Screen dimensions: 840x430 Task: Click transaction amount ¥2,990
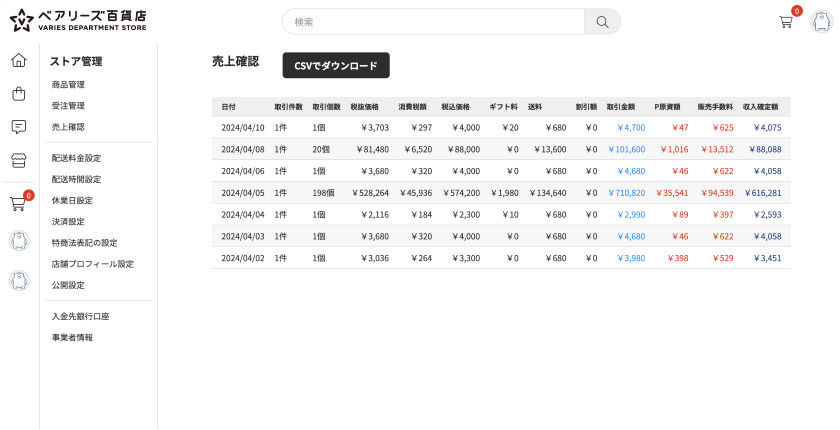pos(631,215)
